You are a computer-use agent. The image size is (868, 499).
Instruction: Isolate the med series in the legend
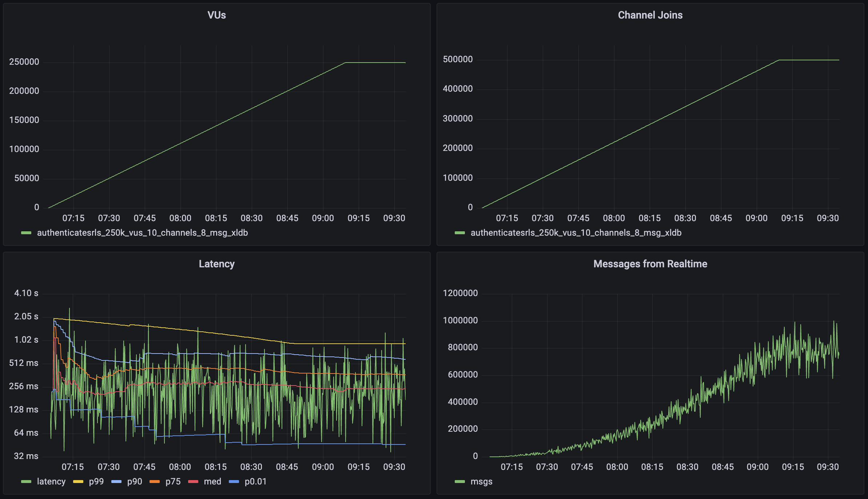(212, 482)
